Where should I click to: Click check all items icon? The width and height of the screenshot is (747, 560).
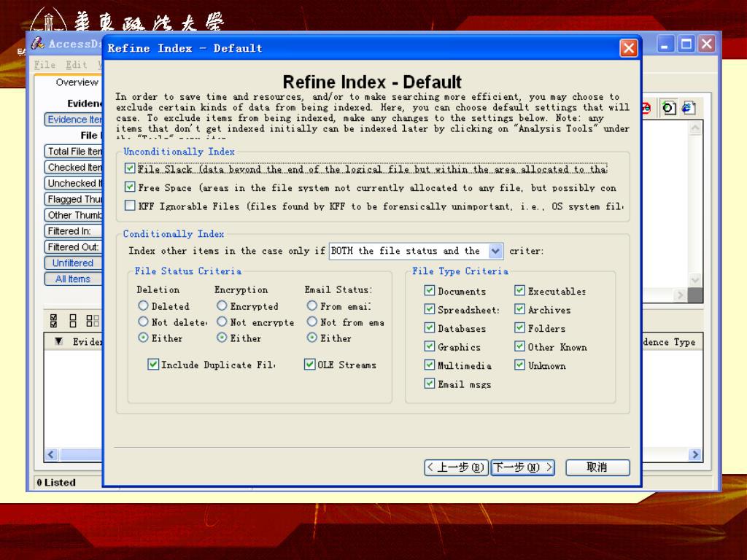[54, 321]
